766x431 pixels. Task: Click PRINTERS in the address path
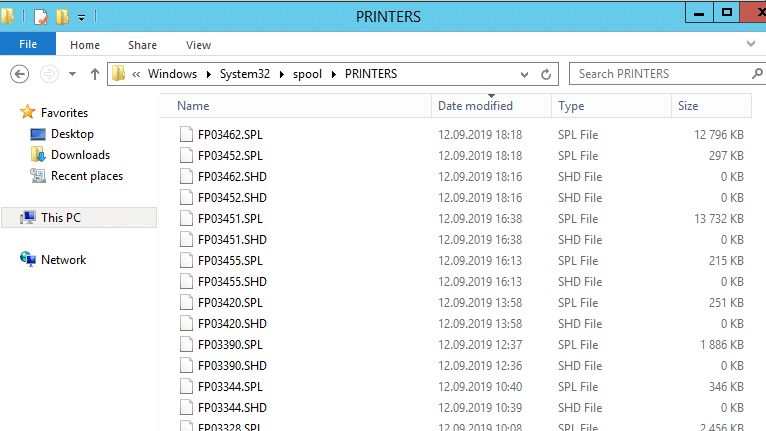[x=371, y=74]
